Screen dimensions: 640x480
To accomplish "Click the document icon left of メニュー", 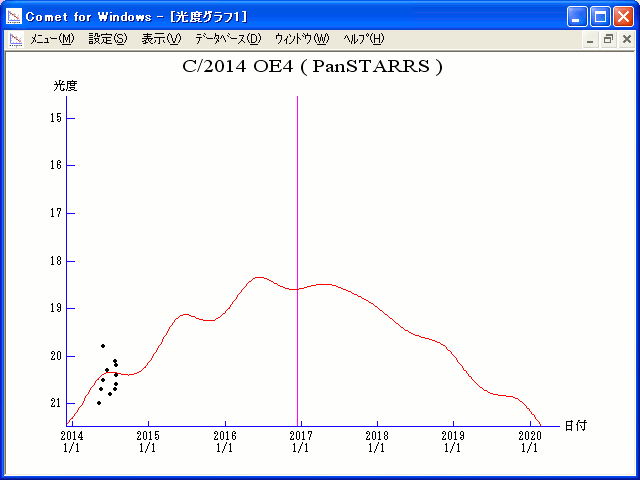I will [x=16, y=40].
